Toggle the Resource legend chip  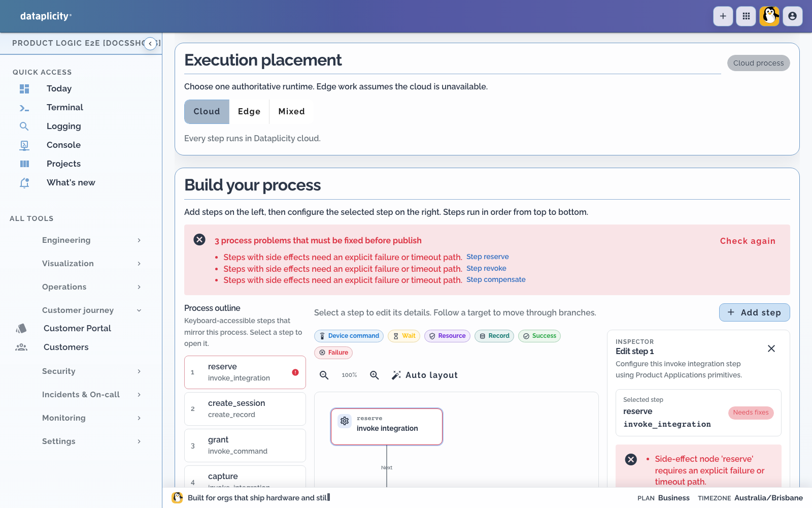447,336
